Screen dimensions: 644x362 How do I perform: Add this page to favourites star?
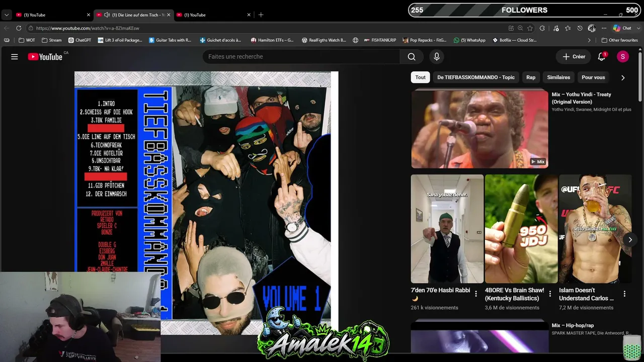click(x=530, y=28)
